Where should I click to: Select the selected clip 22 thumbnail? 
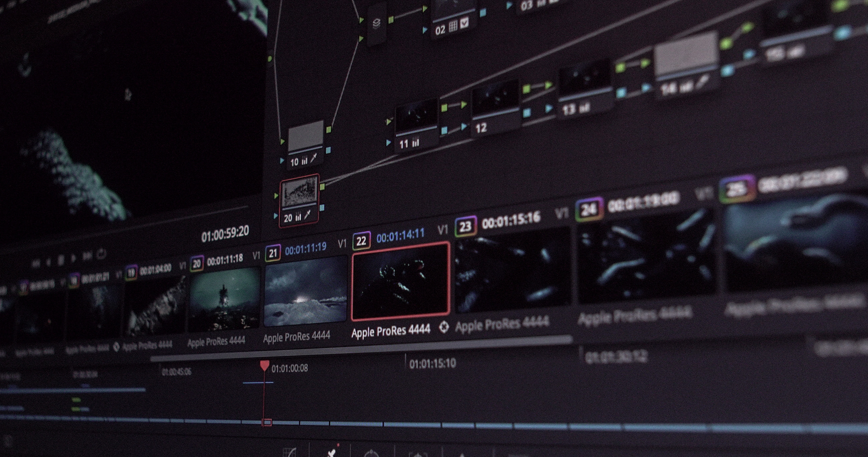[401, 281]
